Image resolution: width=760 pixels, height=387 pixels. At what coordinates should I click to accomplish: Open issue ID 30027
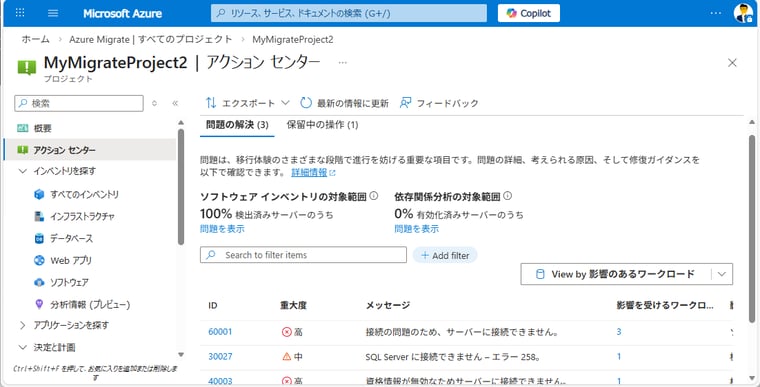click(220, 356)
